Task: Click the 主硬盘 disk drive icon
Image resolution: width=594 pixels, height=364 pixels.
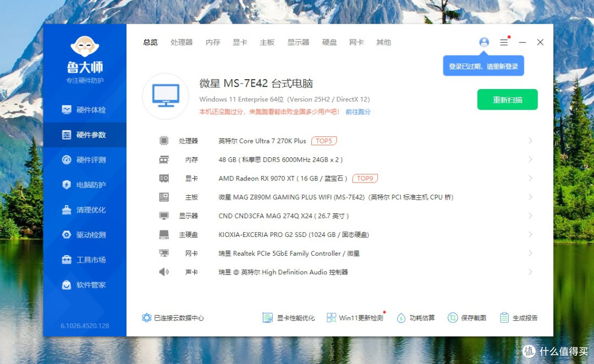Action: tap(164, 234)
